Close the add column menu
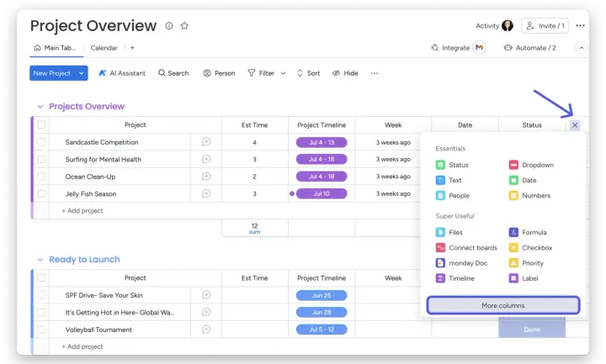606x364 pixels. tap(575, 125)
